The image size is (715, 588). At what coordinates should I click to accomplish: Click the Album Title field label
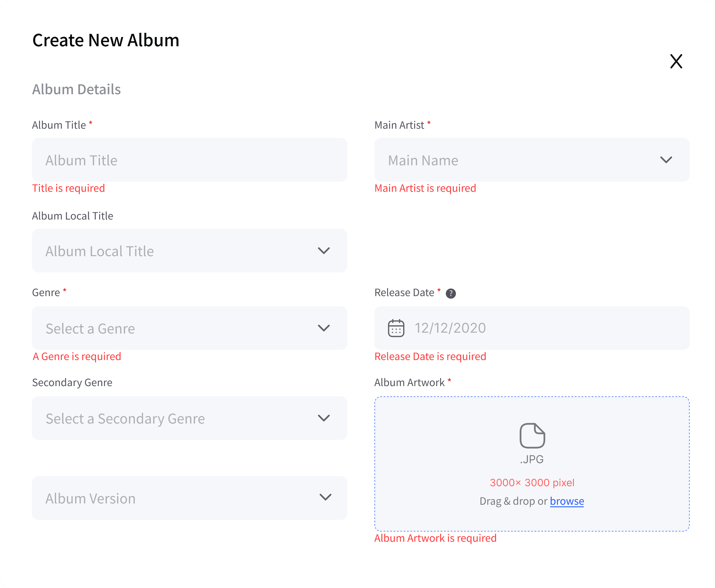59,125
